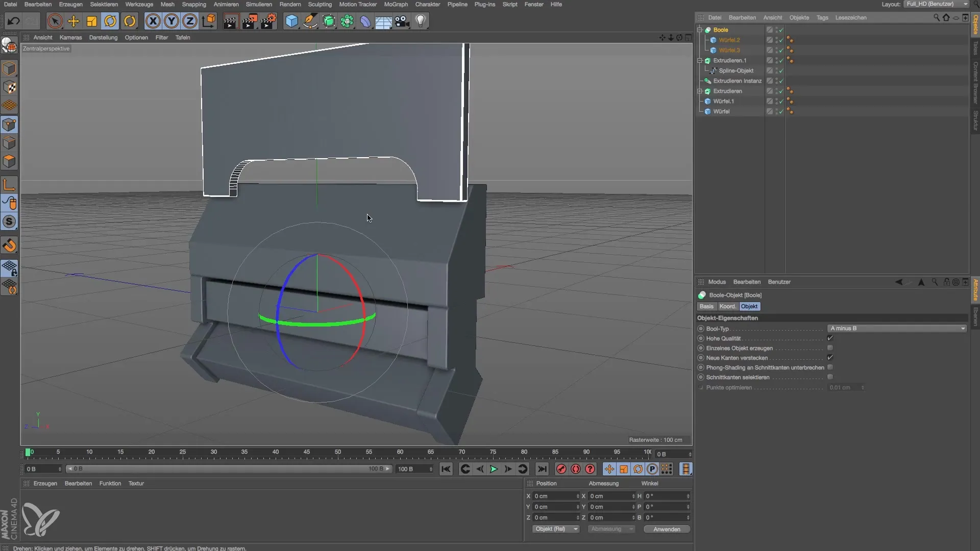Screen dimensions: 980x551
Task: Toggle autokeying button
Action: [x=576, y=469]
